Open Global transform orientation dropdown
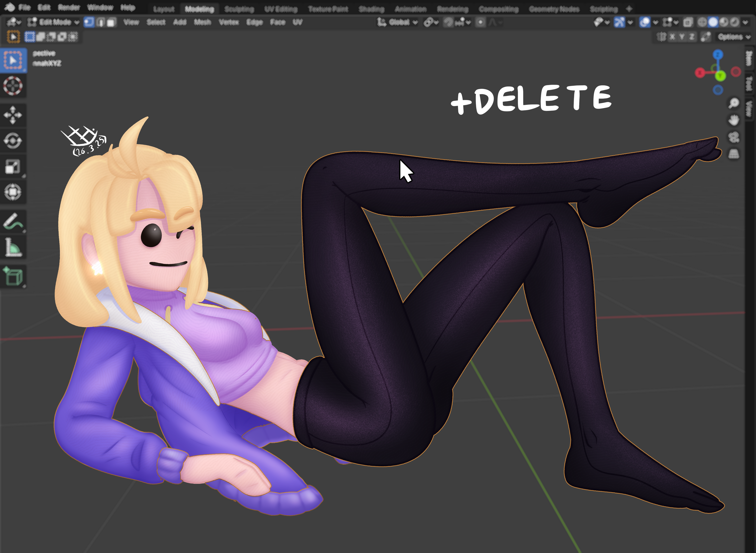Image resolution: width=756 pixels, height=553 pixels. (397, 22)
